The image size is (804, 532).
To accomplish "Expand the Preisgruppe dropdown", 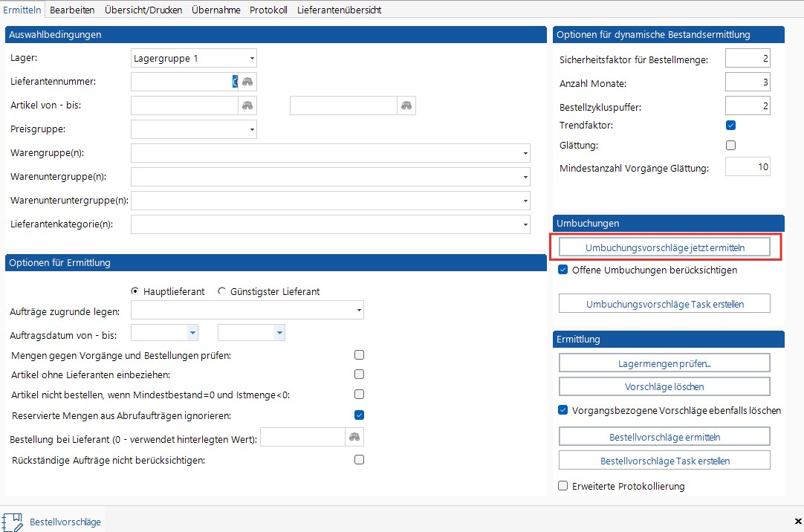I will pos(252,130).
